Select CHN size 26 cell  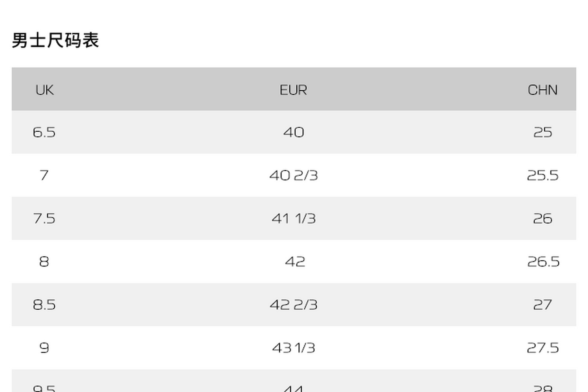point(543,218)
